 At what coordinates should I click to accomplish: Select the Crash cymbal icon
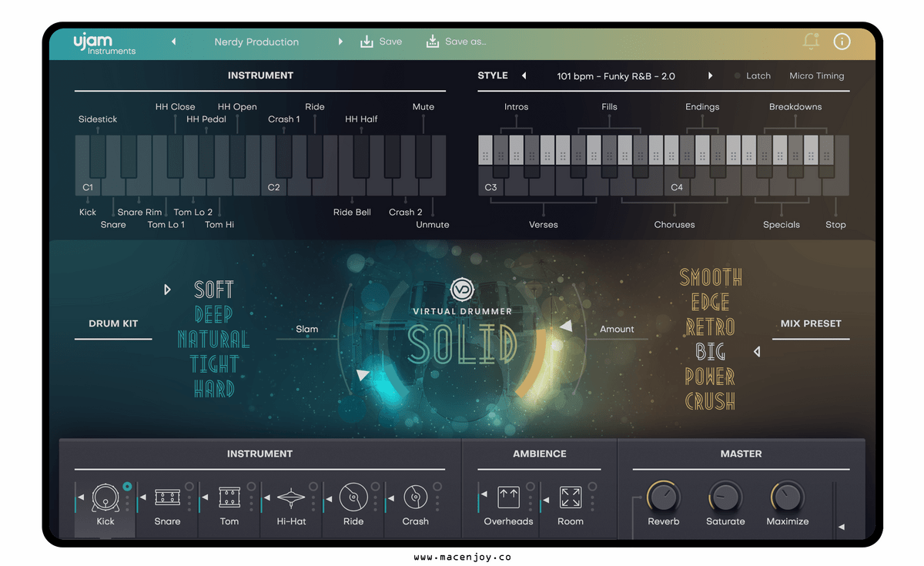tap(415, 497)
